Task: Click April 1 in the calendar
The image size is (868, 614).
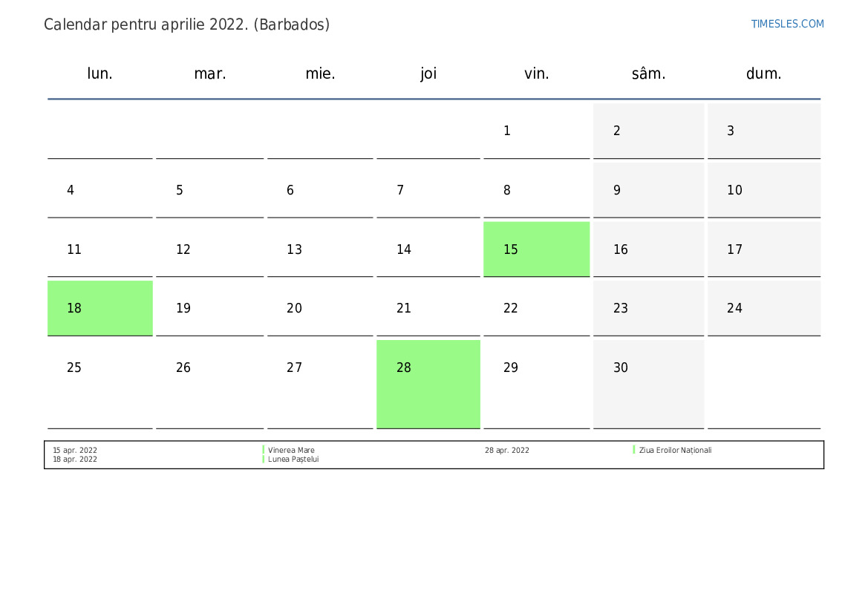Action: (x=536, y=131)
